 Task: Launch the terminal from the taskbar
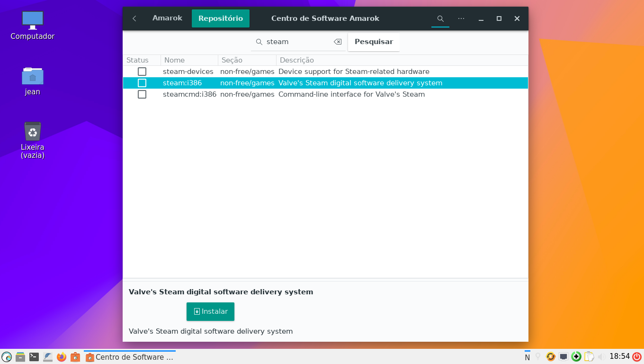click(34, 357)
